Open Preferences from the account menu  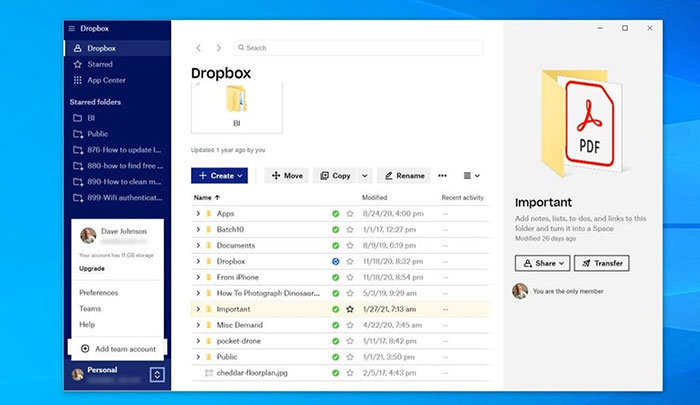[x=98, y=293]
